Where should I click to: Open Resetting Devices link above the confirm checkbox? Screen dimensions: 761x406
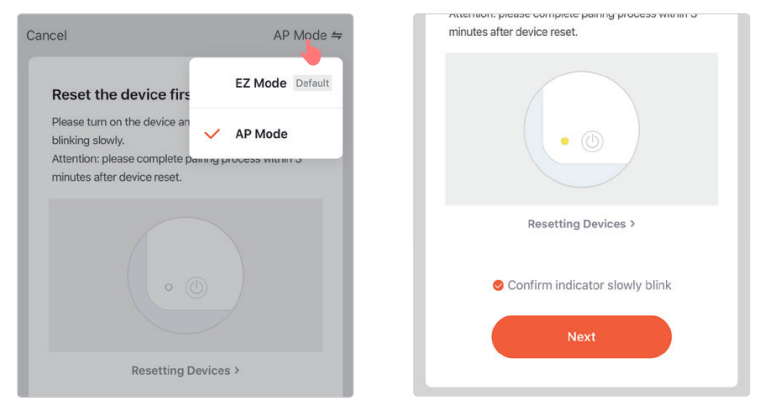(577, 224)
